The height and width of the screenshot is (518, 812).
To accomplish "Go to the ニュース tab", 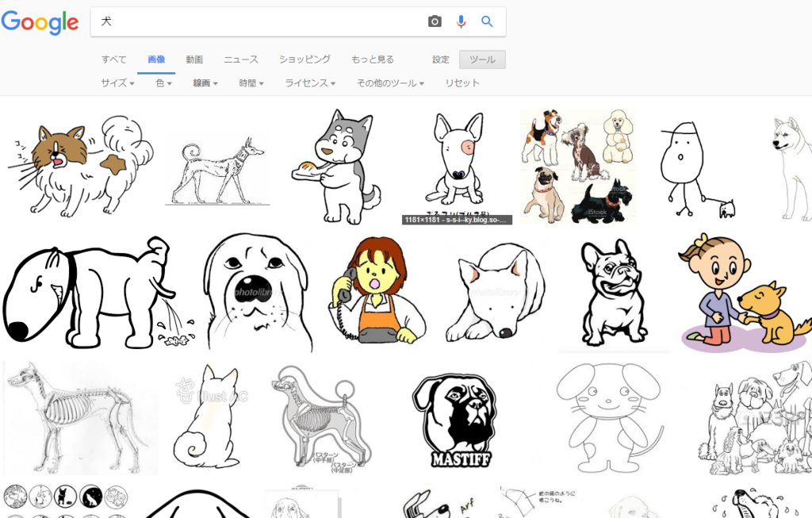I will pyautogui.click(x=241, y=59).
